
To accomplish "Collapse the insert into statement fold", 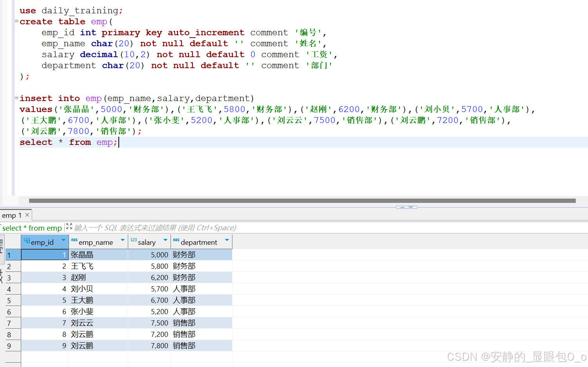I will pyautogui.click(x=16, y=98).
